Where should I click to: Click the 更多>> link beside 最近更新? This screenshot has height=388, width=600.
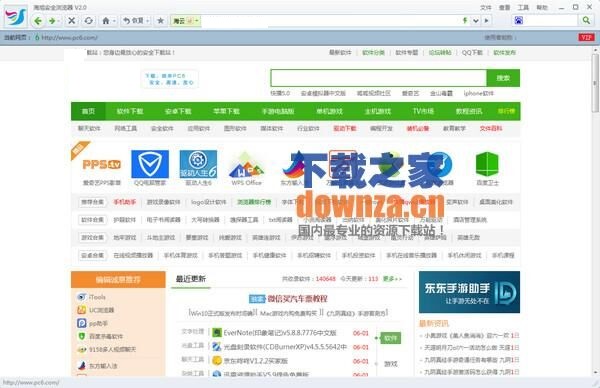point(393,279)
